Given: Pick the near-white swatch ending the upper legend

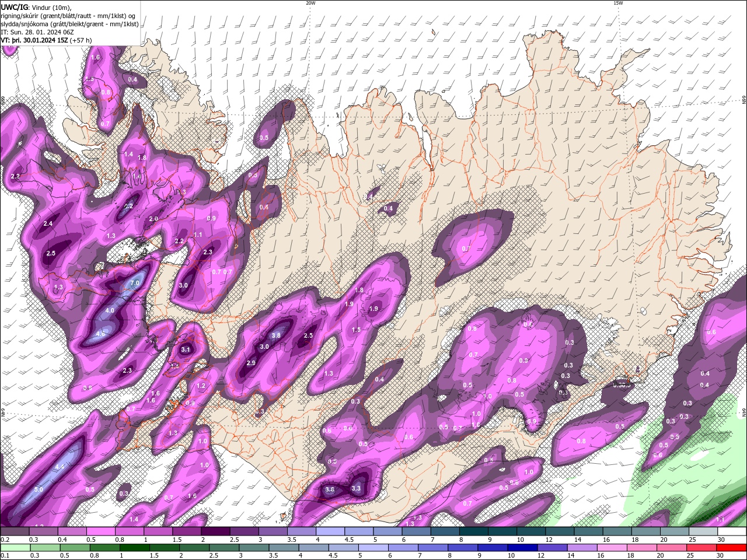Looking at the screenshot, I should coord(732,531).
